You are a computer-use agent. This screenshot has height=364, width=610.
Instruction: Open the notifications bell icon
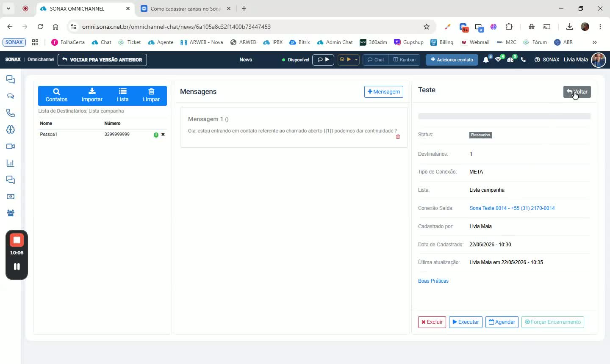coord(486,60)
